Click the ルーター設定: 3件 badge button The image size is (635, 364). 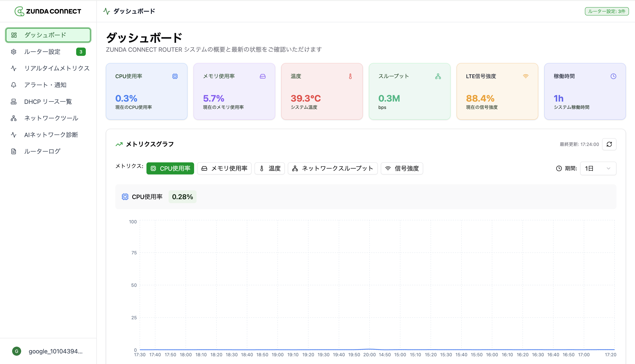tap(607, 11)
